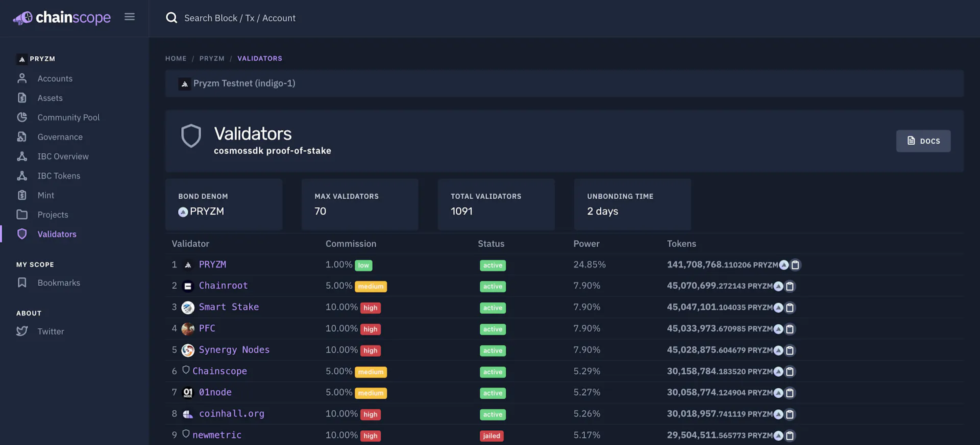Click the PRYZM token icon in Chainroot row
Screen dimensions: 980x445
point(778,286)
